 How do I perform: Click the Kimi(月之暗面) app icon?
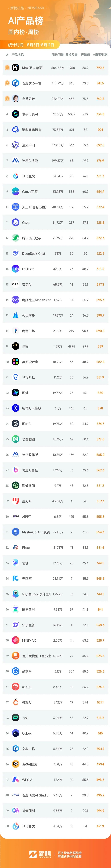pos(15,68)
